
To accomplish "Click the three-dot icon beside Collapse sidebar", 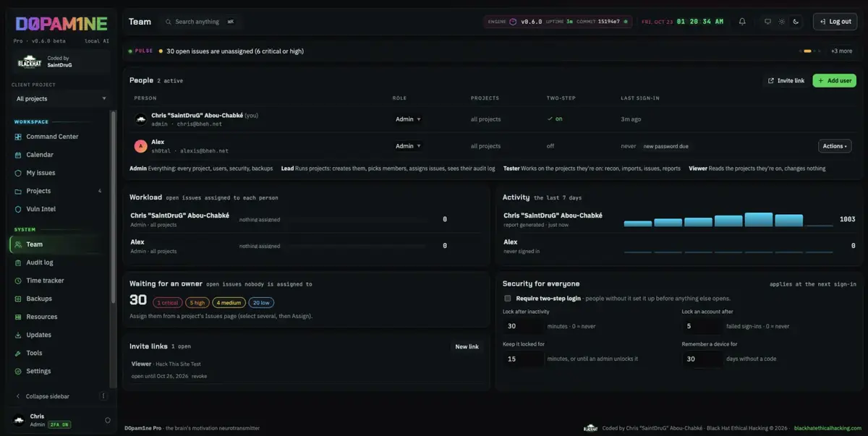I will [103, 396].
